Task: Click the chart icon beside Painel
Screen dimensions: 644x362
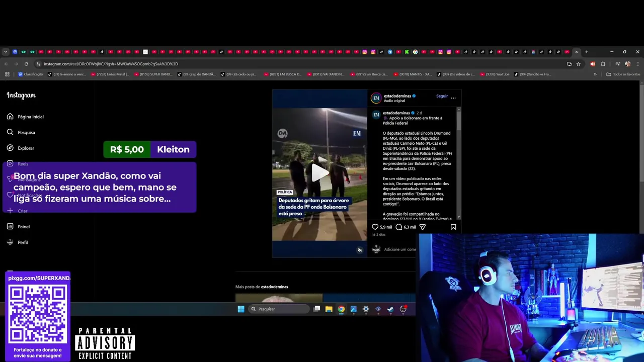Action: pyautogui.click(x=10, y=226)
